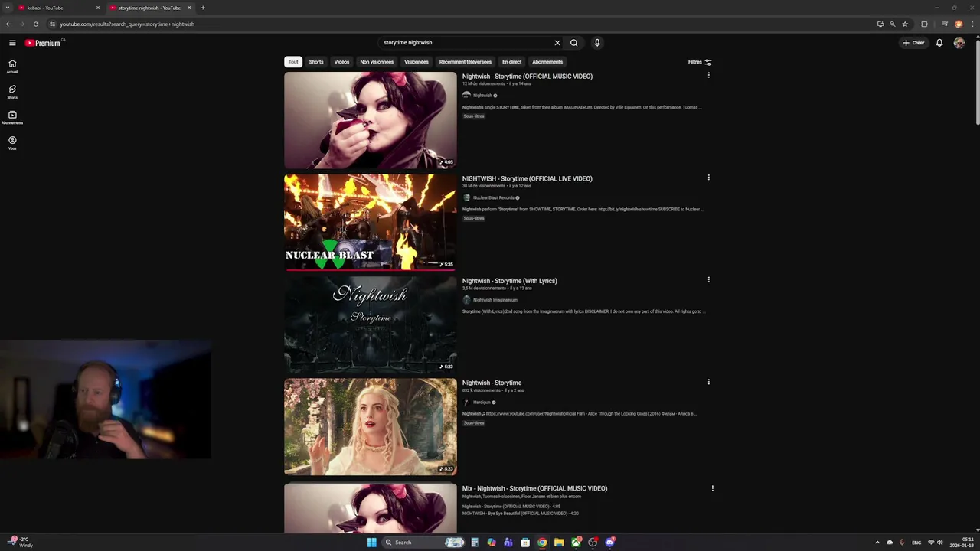Visit the verified Nightwish channel link
The height and width of the screenshot is (551, 980).
click(482, 96)
